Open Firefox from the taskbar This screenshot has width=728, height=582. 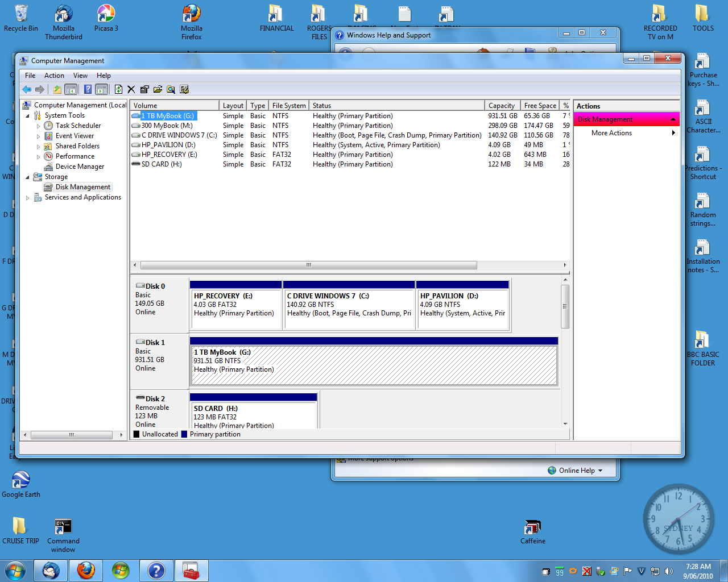tap(86, 571)
